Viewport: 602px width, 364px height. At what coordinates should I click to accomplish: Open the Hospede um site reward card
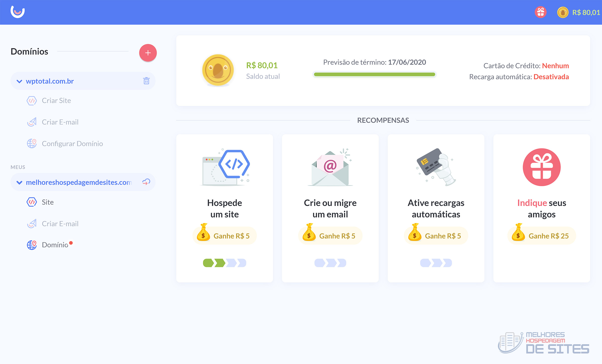pos(224,208)
